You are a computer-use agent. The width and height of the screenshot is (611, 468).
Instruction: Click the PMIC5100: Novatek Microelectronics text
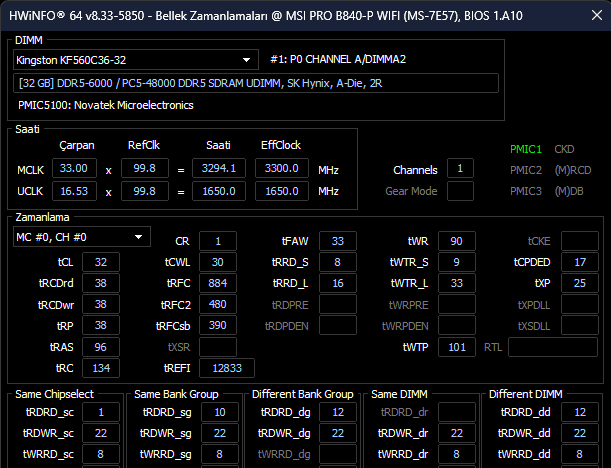[x=106, y=105]
